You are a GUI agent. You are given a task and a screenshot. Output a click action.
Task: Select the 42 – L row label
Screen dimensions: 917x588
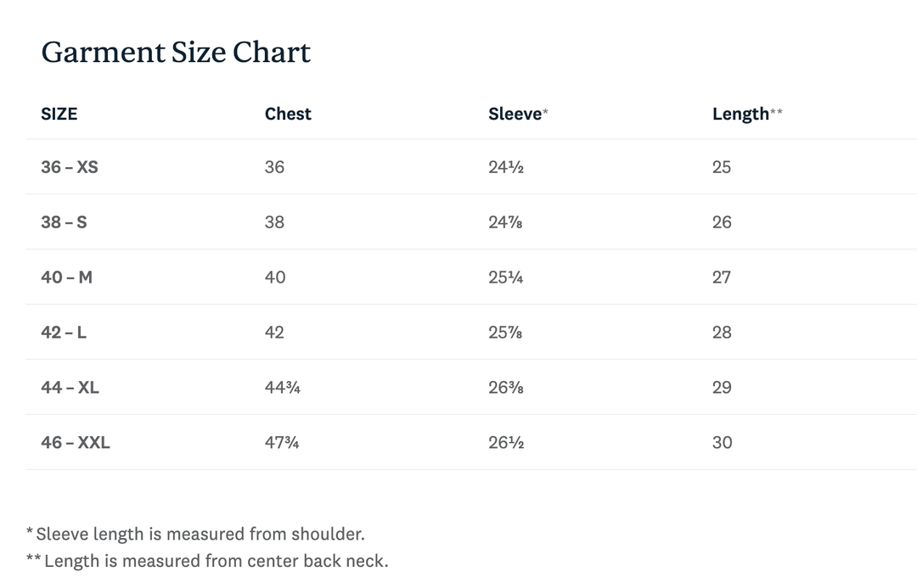(64, 333)
